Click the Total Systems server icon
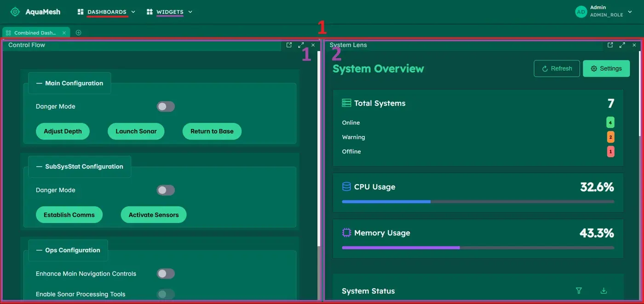644x304 pixels. tap(346, 103)
